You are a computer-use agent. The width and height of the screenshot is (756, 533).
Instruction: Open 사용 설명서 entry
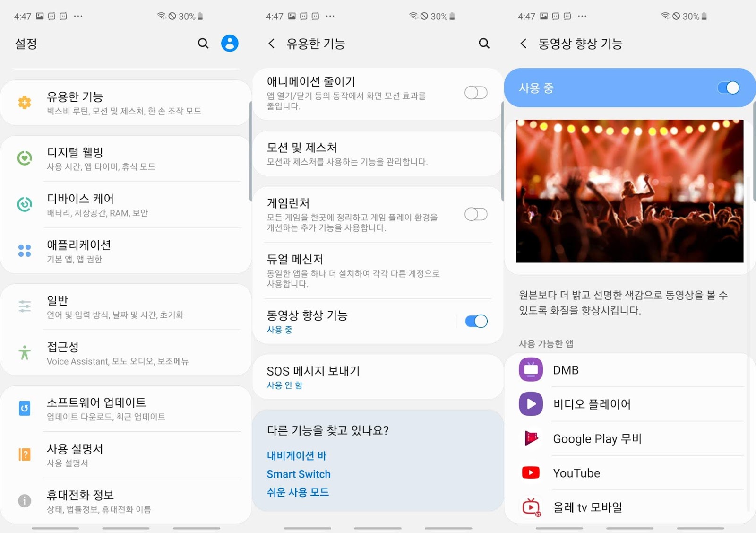coord(126,455)
